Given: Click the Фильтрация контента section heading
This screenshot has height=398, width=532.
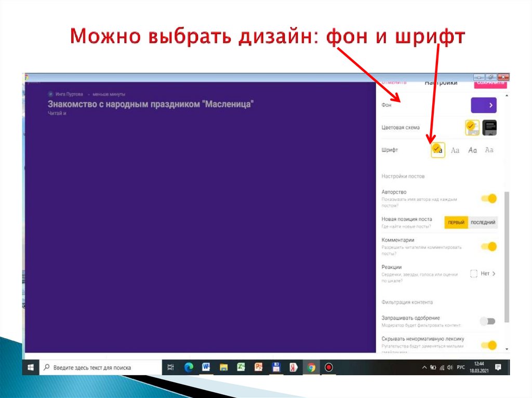Looking at the screenshot, I should pos(407,302).
